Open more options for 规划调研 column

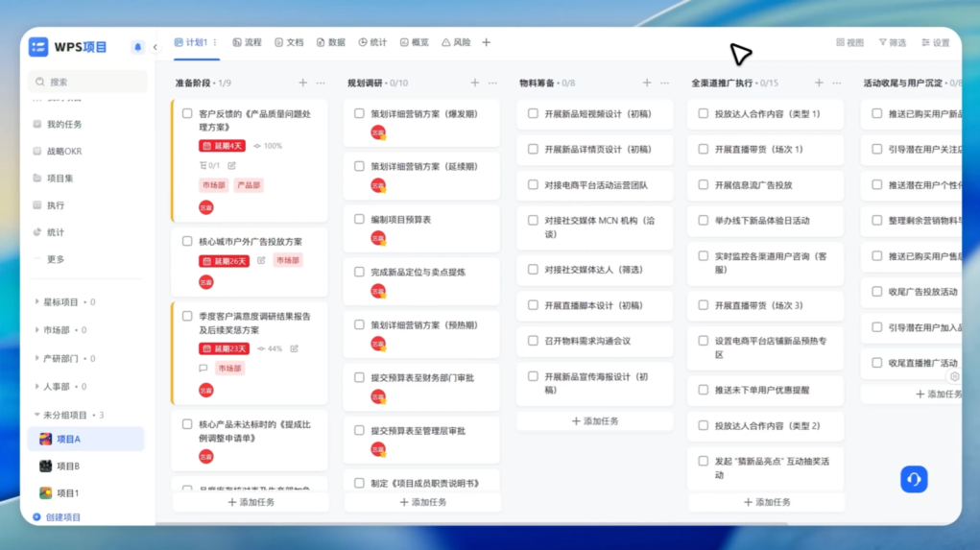coord(492,84)
